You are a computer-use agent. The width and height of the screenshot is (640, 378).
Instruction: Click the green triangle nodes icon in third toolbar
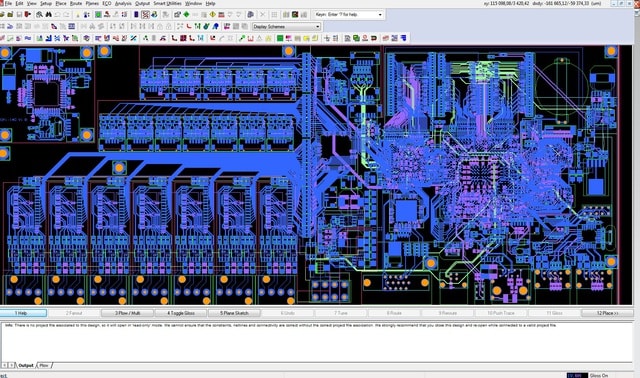(x=145, y=38)
